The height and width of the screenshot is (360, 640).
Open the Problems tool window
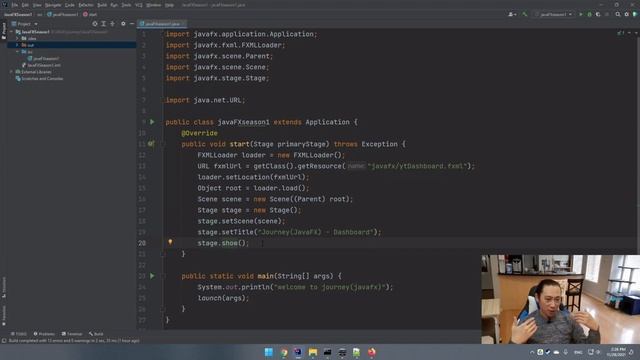(44, 334)
